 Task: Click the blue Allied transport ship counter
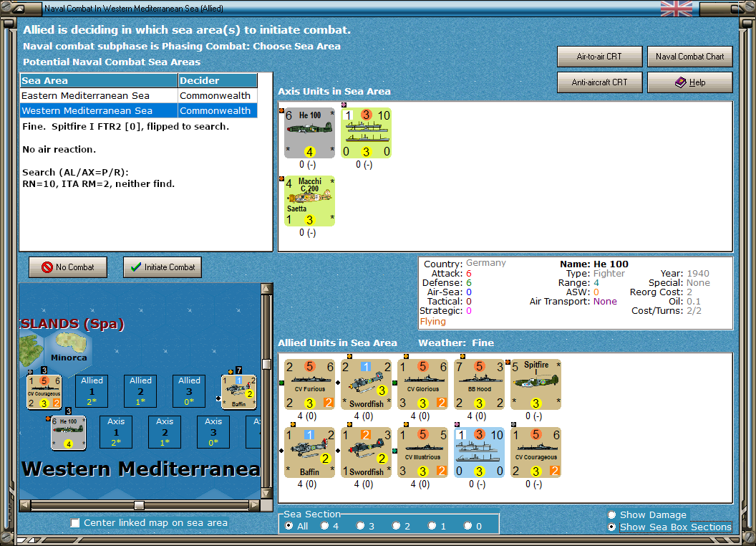click(479, 453)
